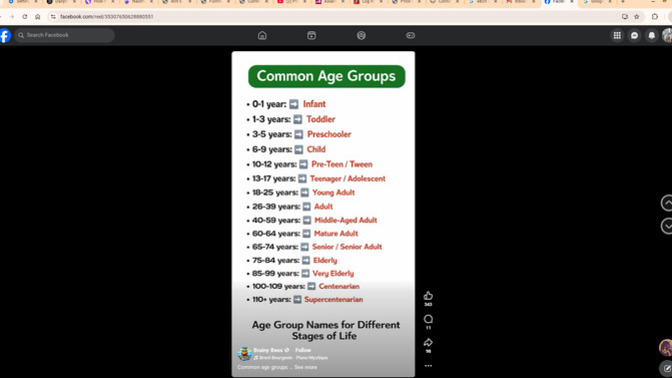Click the cast/install icon in address bar
672x378 pixels.
coord(625,17)
